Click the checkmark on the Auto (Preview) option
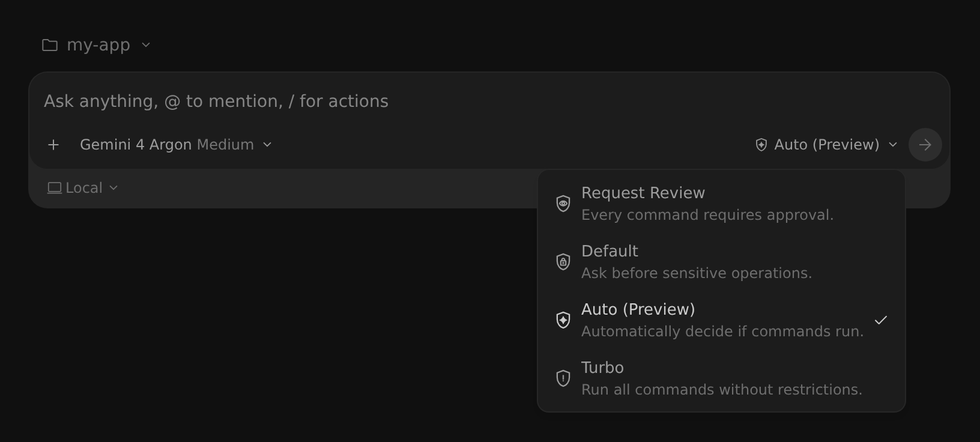Viewport: 980px width, 442px height. (x=881, y=320)
